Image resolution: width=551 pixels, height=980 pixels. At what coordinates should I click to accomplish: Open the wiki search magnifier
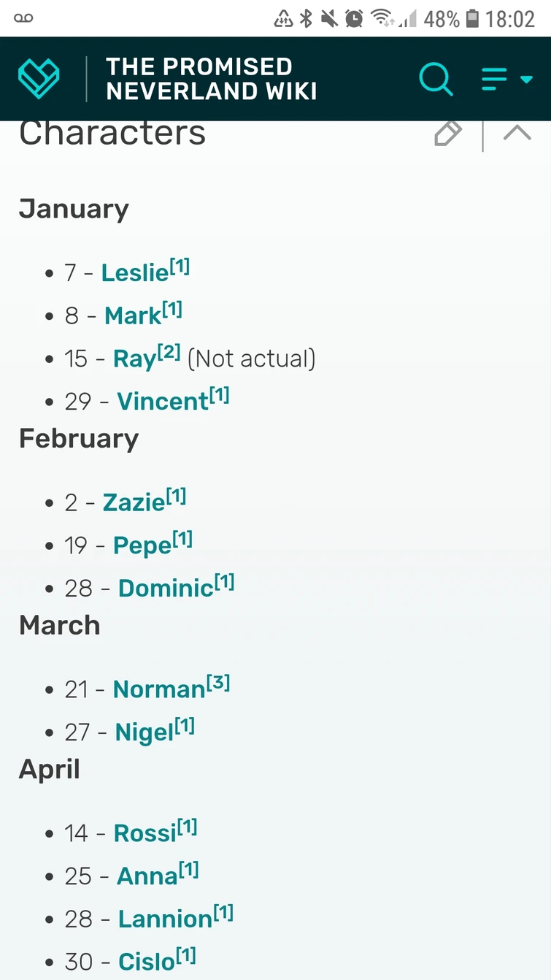(x=436, y=78)
